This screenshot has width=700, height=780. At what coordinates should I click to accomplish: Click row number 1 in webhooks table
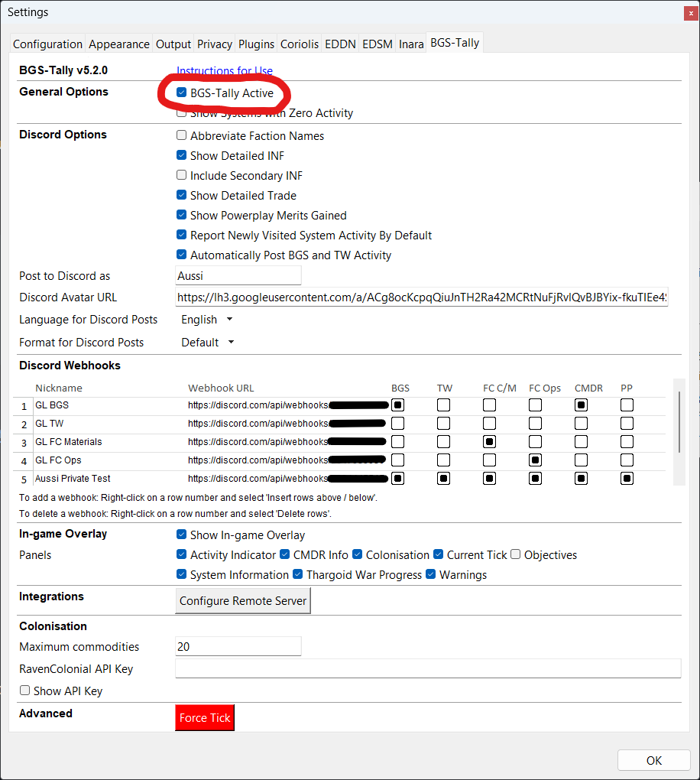point(24,406)
